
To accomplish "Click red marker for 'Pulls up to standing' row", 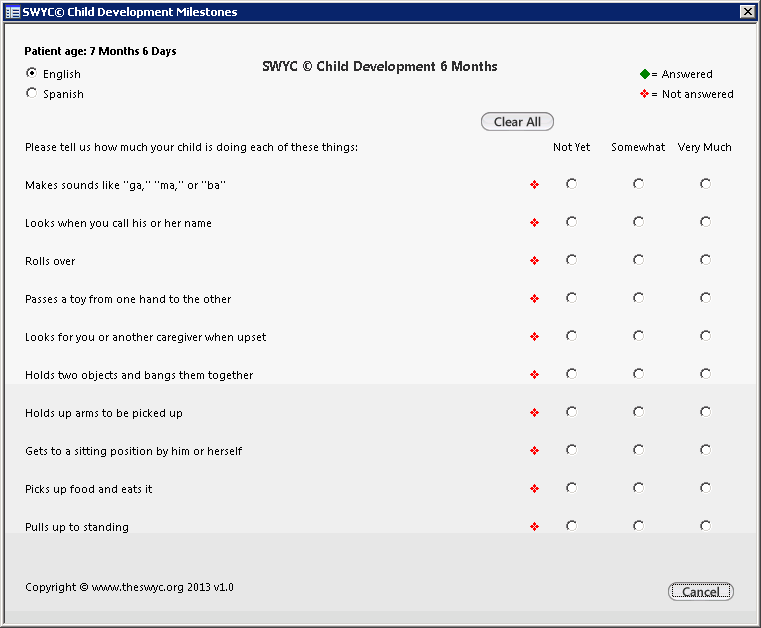I will [x=534, y=527].
